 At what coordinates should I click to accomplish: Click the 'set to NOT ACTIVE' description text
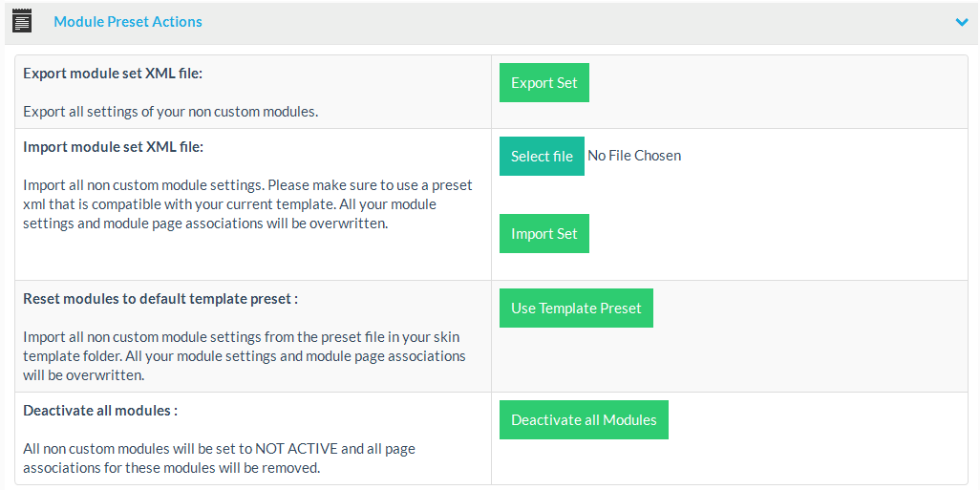(219, 458)
